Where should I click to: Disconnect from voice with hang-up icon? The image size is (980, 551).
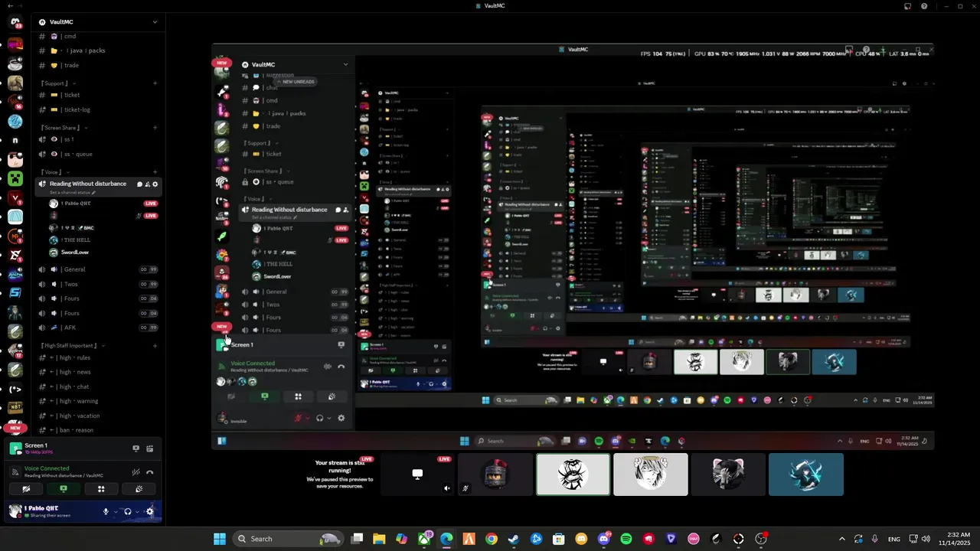click(150, 472)
